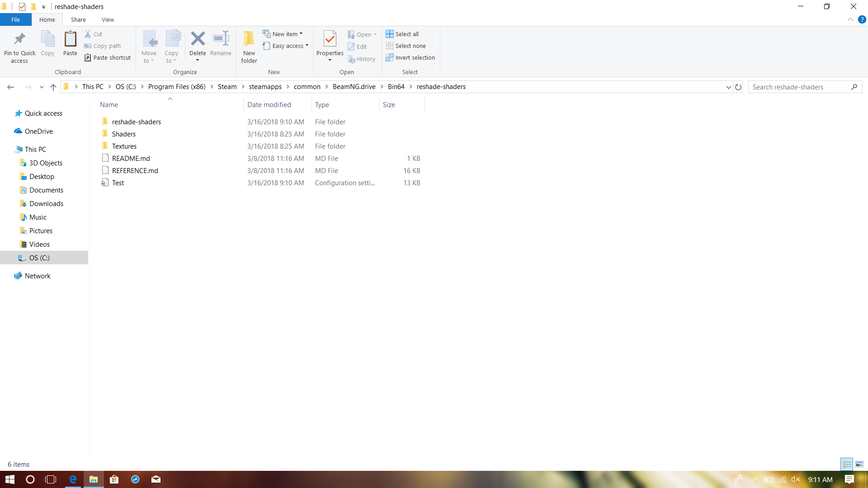
Task: Navigate to BeamNG.drive breadcrumb
Action: point(354,87)
